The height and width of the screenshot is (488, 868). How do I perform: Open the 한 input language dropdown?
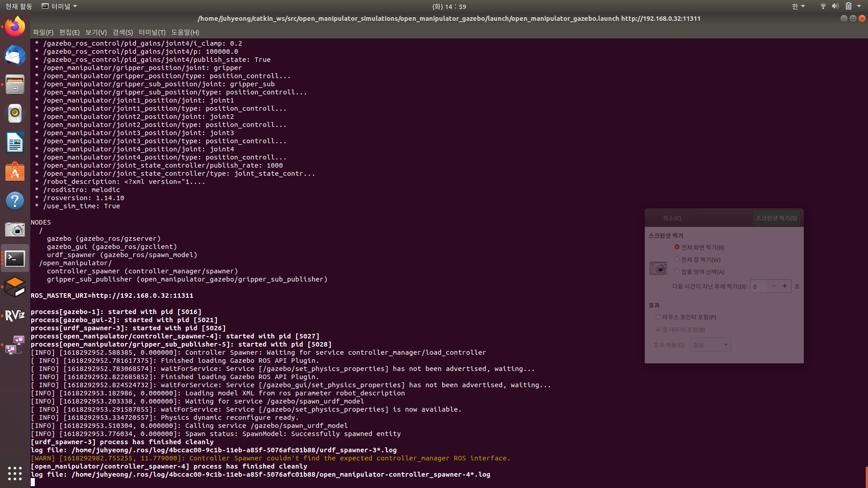tap(798, 6)
